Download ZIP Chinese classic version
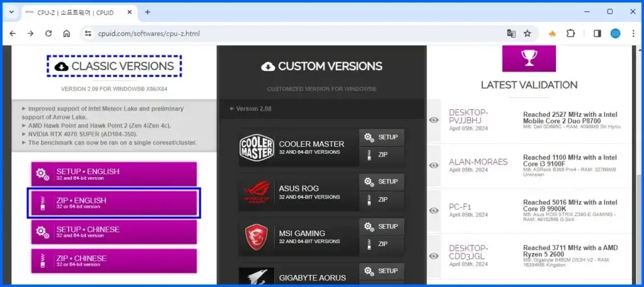The height and width of the screenshot is (287, 644). (114, 261)
